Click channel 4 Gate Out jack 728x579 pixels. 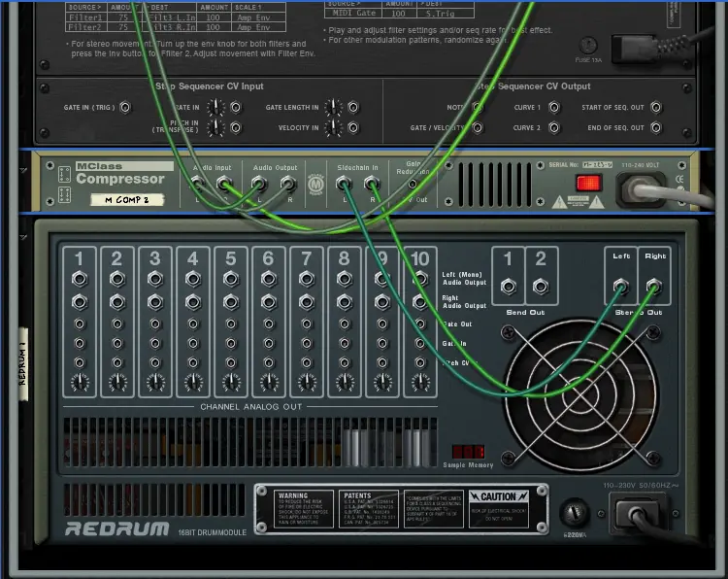click(x=193, y=324)
